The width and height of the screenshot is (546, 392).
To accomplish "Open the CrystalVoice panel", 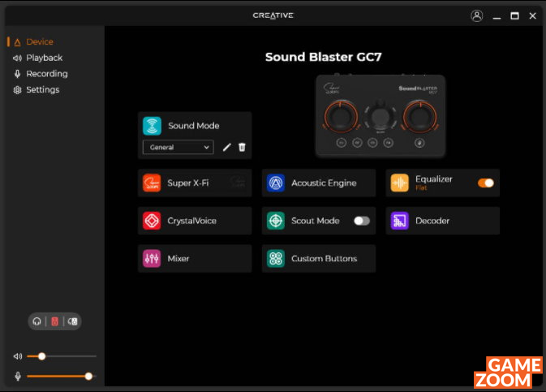I will tap(195, 221).
